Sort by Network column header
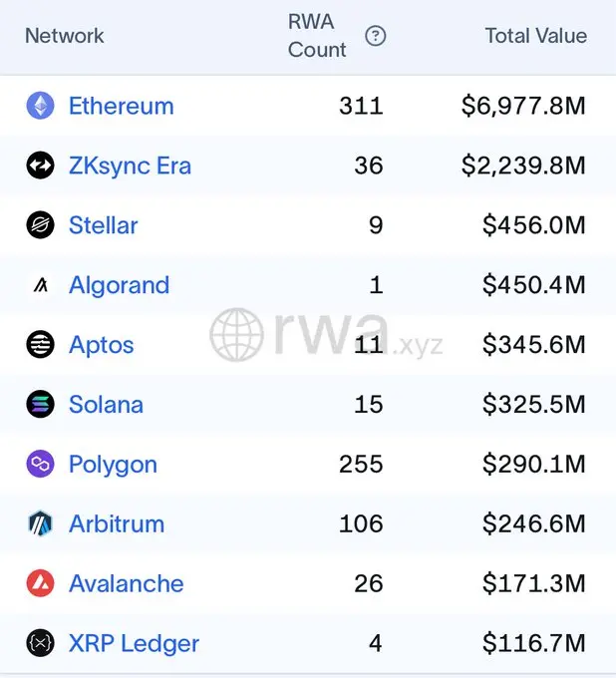This screenshot has width=616, height=678. [x=64, y=36]
